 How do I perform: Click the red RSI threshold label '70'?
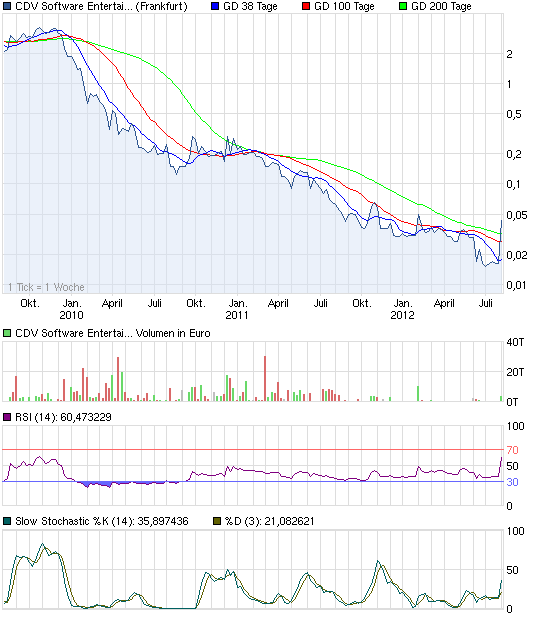512,450
